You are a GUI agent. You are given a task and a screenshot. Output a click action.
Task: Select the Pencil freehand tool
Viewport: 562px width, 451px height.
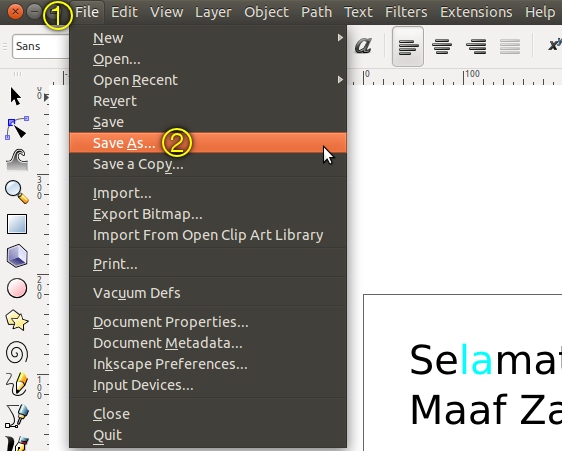(x=17, y=384)
